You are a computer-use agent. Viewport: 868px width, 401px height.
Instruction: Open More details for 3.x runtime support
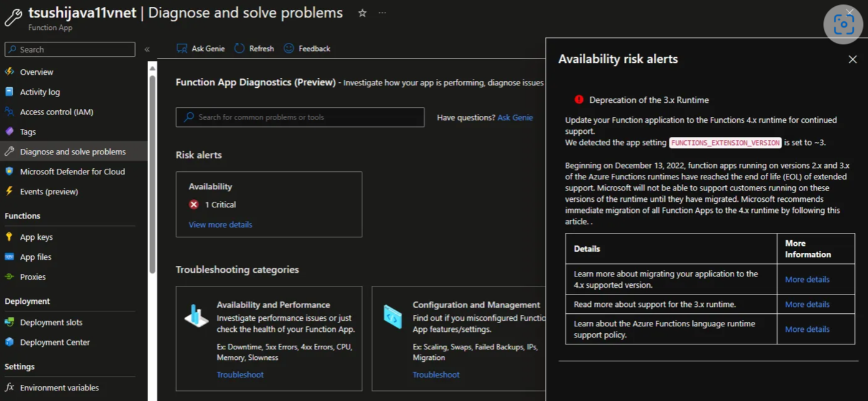[x=807, y=304]
